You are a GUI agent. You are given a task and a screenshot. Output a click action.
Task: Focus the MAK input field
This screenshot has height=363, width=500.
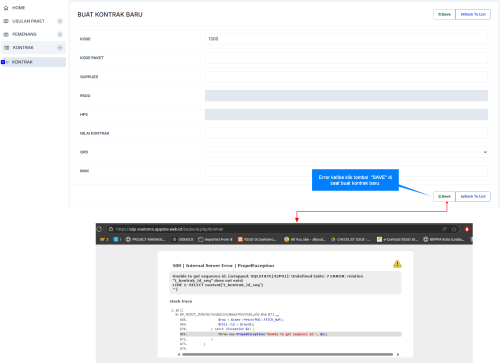point(346,171)
